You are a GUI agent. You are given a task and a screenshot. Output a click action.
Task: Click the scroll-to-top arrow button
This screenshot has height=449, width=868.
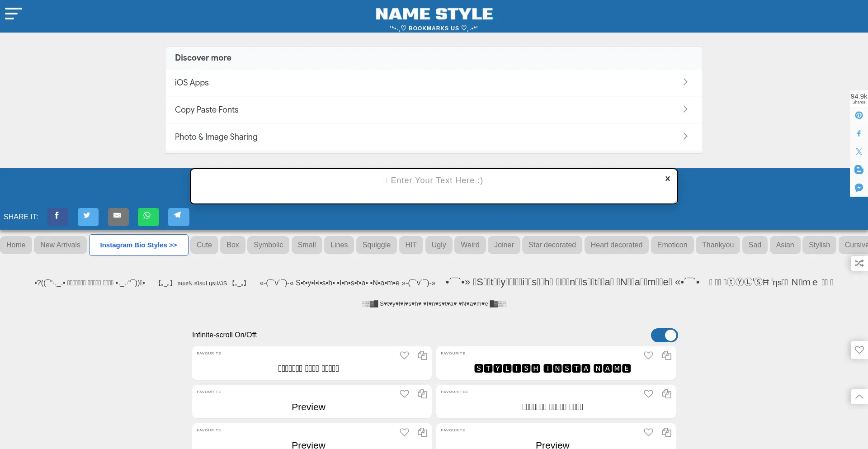coord(859,397)
